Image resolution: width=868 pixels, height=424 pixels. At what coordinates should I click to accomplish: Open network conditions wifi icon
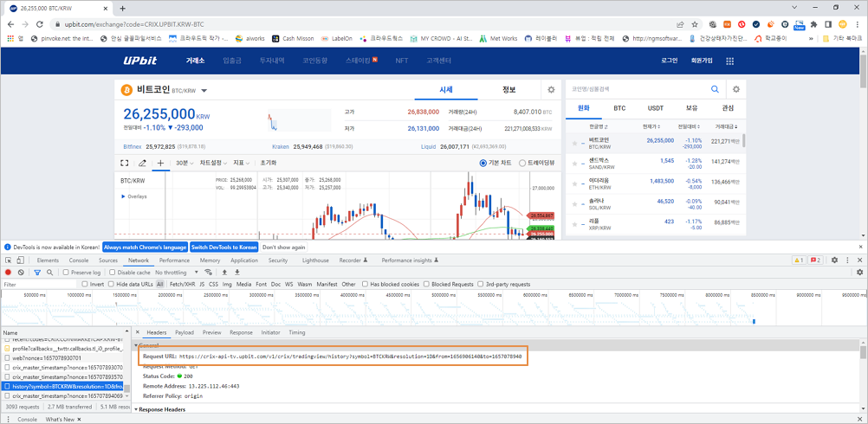coord(208,273)
